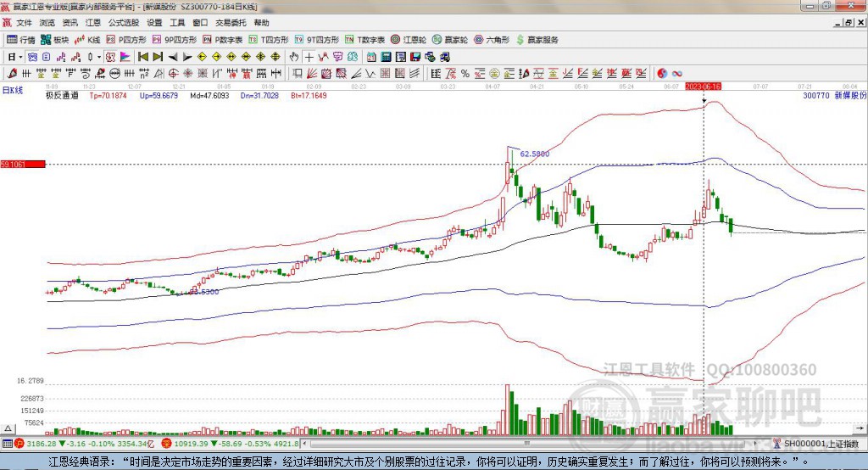
Task: Click the angled lines drawing tool icon
Action: click(x=357, y=73)
